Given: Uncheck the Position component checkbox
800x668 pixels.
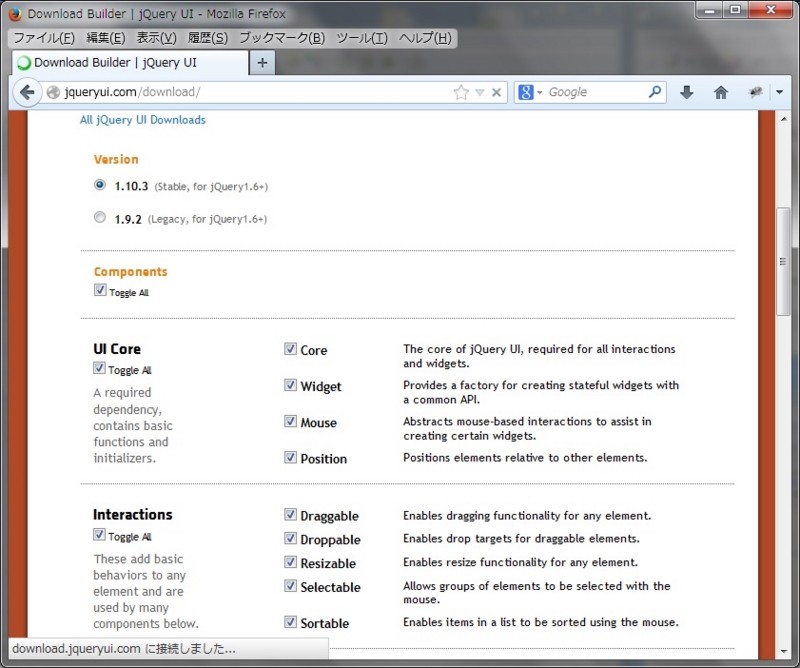Looking at the screenshot, I should click(x=290, y=457).
